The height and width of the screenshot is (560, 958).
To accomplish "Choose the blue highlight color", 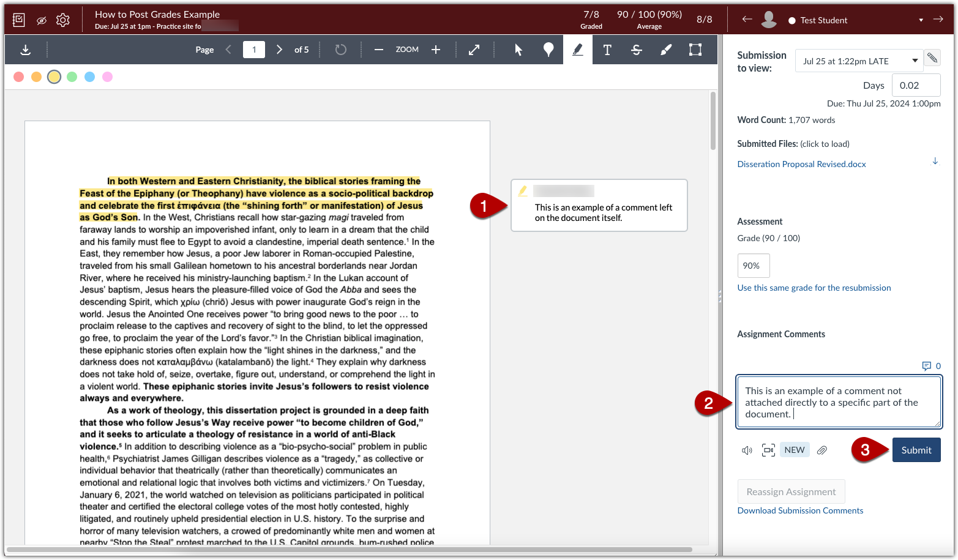I will pos(90,77).
